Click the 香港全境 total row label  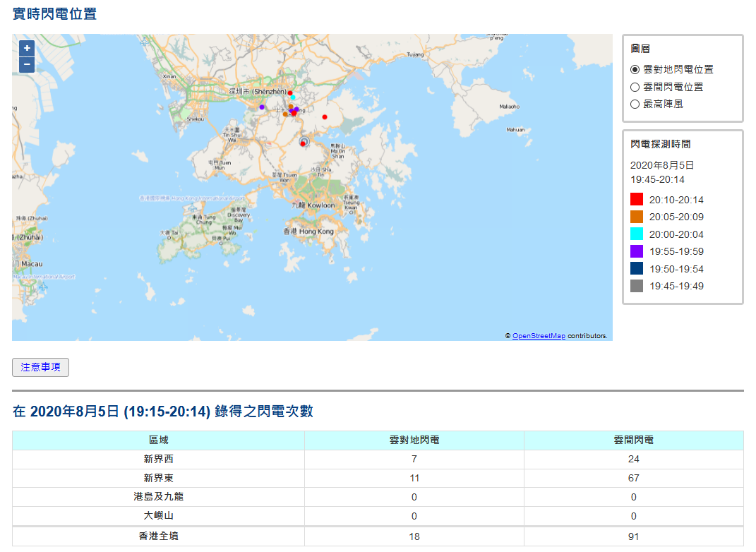point(158,536)
